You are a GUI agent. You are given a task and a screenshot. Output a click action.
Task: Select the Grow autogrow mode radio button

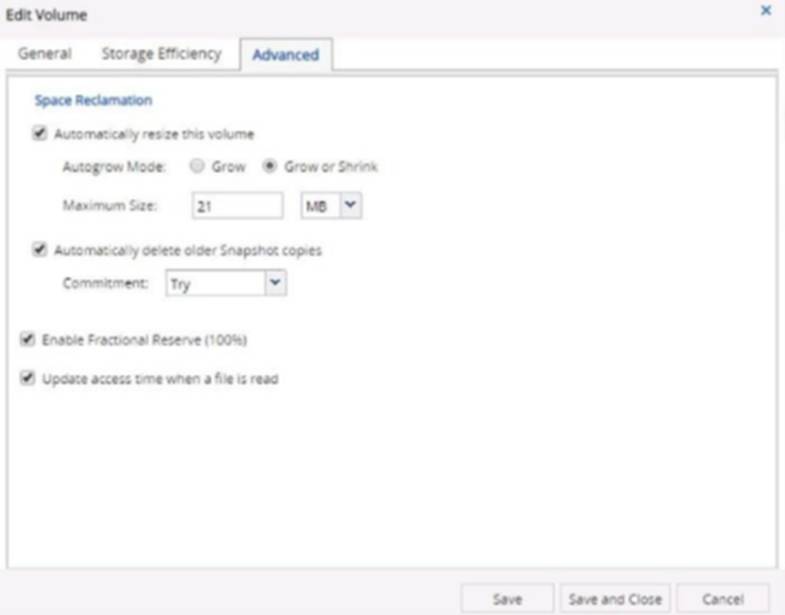(197, 166)
